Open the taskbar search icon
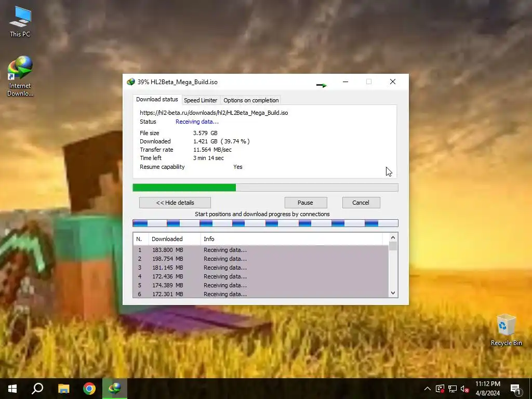532x399 pixels. 37,389
